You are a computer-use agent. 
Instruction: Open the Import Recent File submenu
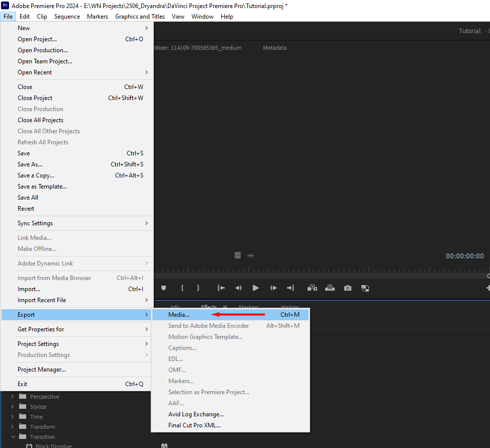[76, 300]
